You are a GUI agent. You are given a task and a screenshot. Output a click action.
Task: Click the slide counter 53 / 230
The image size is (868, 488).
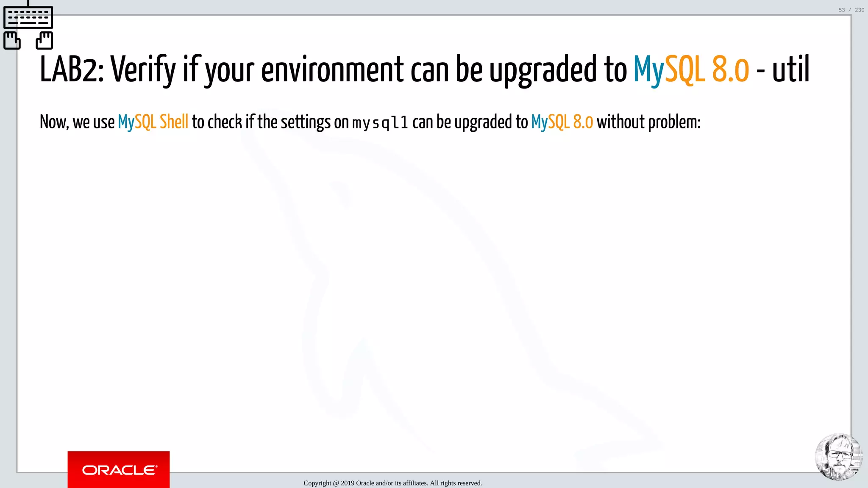pos(851,10)
